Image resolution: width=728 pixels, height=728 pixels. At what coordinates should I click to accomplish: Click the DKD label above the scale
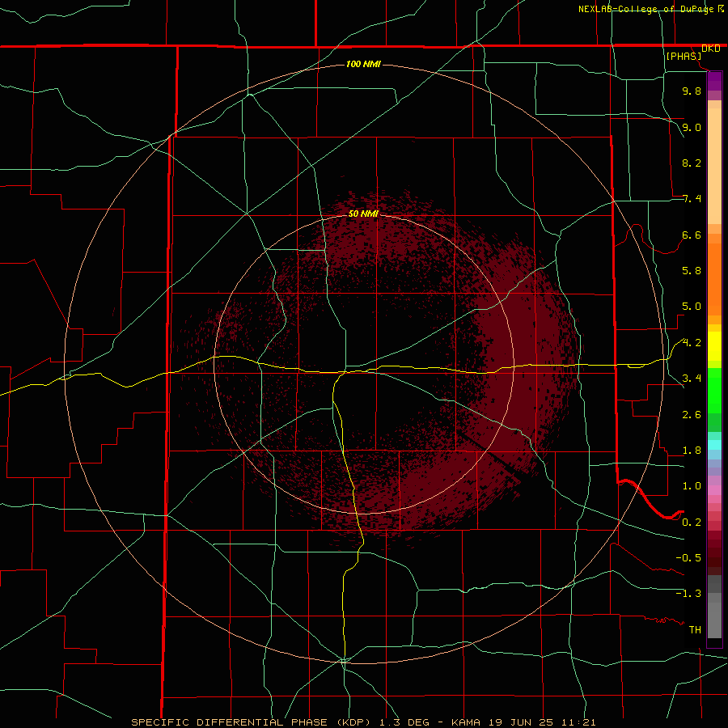(x=711, y=49)
